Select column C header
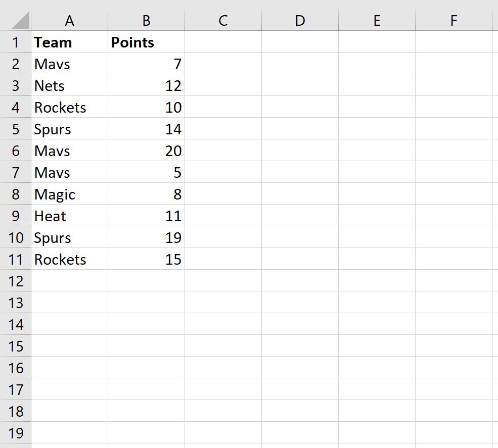 pos(223,21)
